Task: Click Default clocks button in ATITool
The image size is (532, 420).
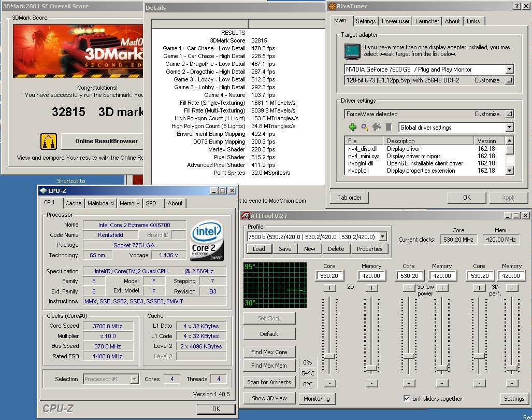Action: coord(269,334)
